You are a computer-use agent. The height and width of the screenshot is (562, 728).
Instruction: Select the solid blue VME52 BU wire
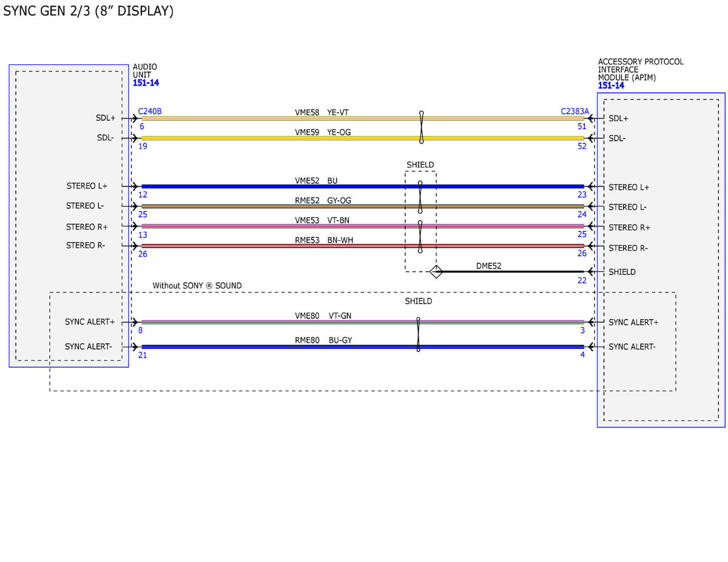coord(362,187)
